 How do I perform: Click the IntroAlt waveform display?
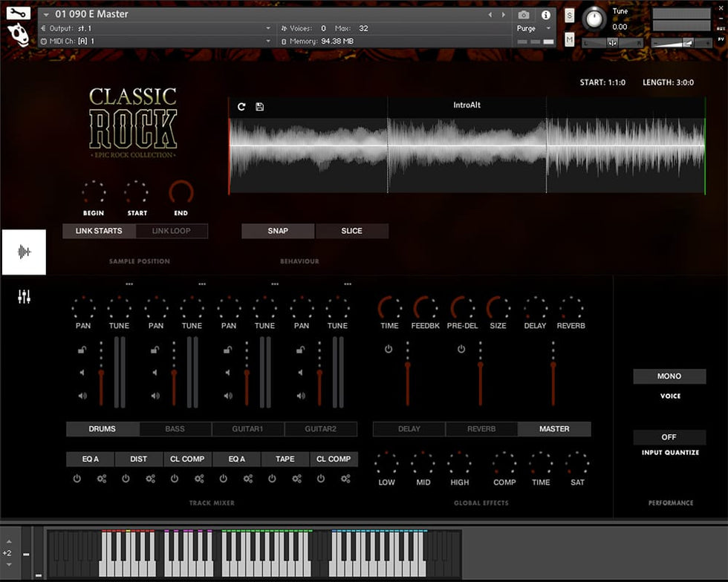pos(467,154)
